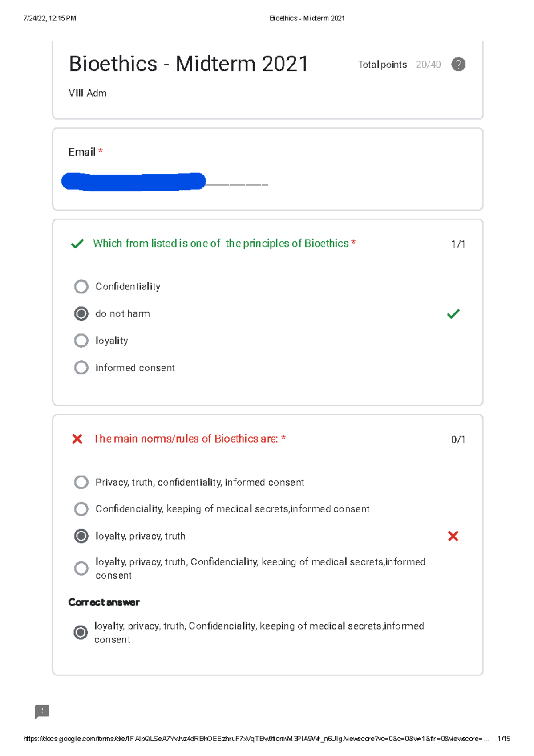534x756 pixels.
Task: Select Privacy, truth, confidentiality, informed consent
Action: coord(81,482)
